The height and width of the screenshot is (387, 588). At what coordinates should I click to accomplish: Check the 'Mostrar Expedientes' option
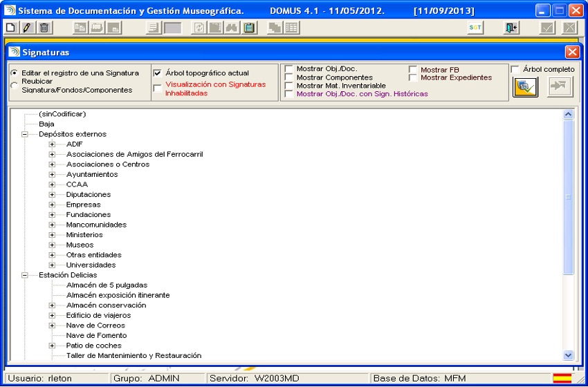413,77
